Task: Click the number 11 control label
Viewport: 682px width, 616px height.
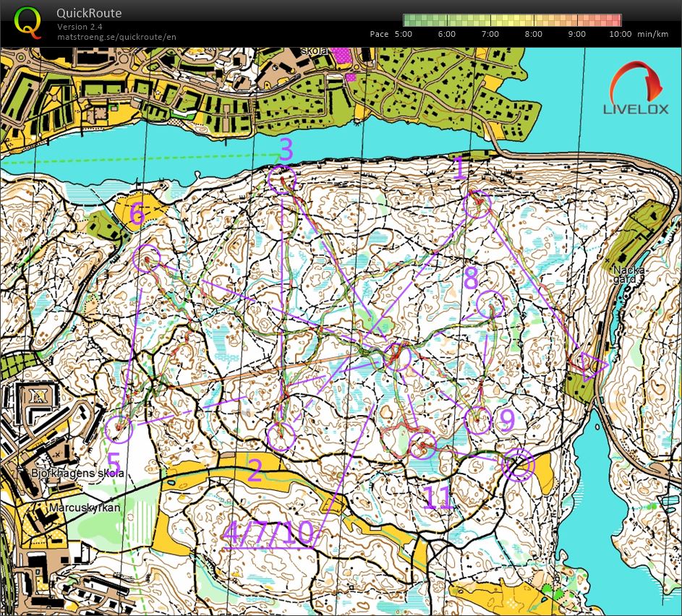Action: 437,497
